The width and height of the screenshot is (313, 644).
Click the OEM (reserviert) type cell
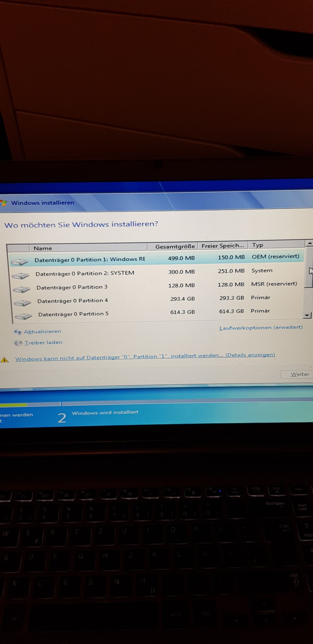coord(276,256)
